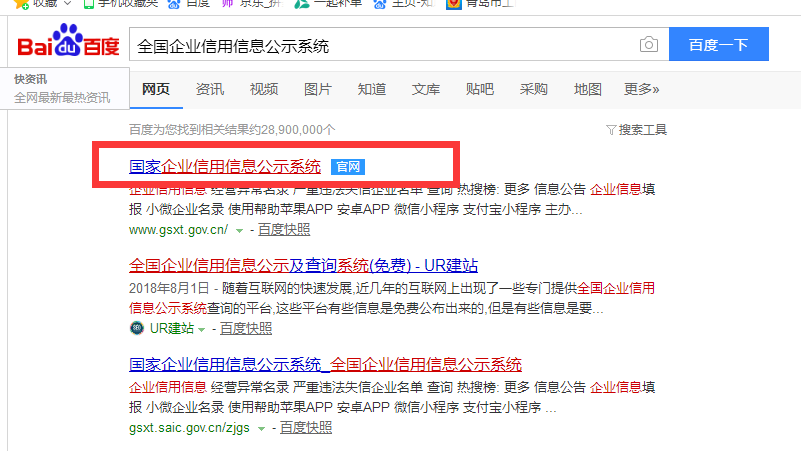Click the 官网 badge
801x451 pixels.
point(348,167)
